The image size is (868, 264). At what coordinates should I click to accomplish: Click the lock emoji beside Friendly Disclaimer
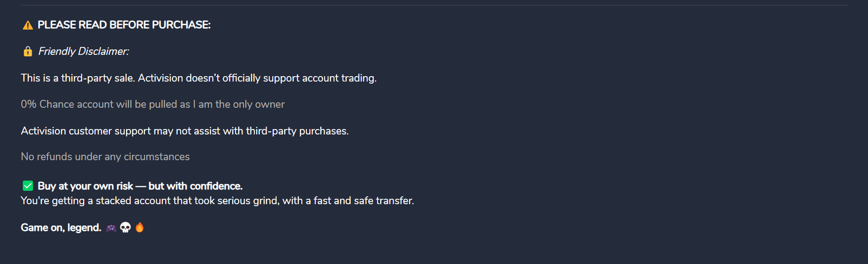click(x=28, y=51)
